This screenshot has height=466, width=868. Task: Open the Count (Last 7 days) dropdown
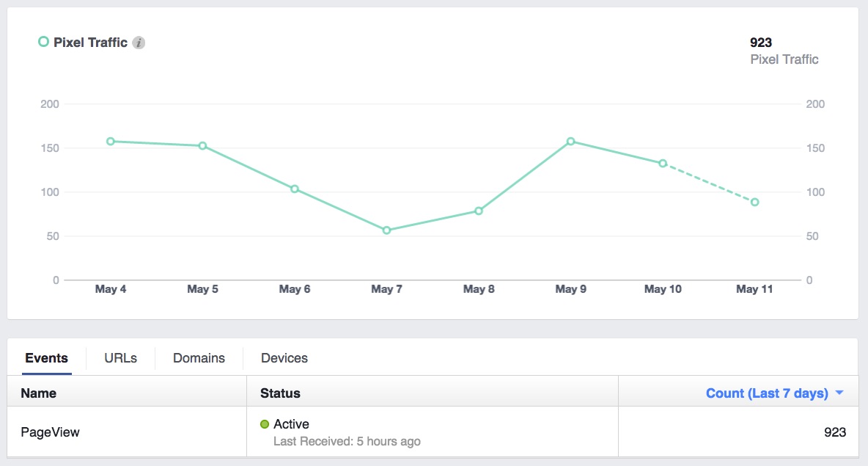(774, 393)
